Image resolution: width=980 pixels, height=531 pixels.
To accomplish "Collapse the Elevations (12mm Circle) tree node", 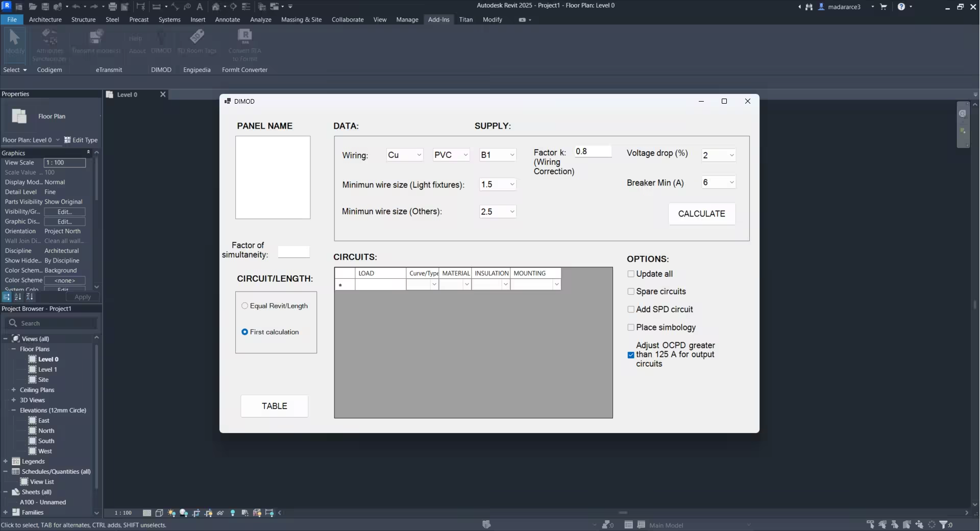I will 14,410.
